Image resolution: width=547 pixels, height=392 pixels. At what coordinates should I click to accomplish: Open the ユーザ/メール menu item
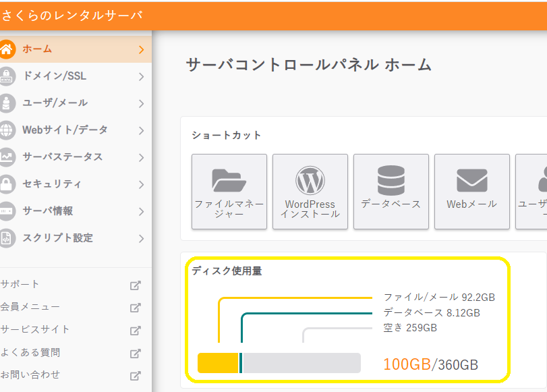click(76, 103)
